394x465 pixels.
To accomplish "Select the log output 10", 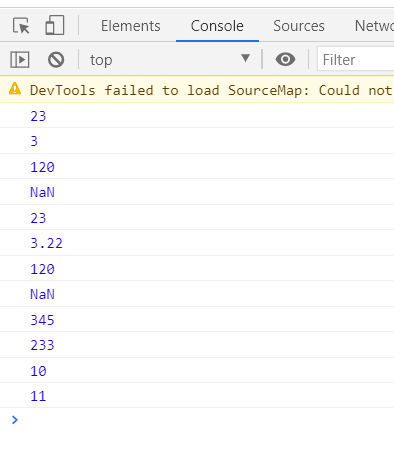I will point(38,371).
